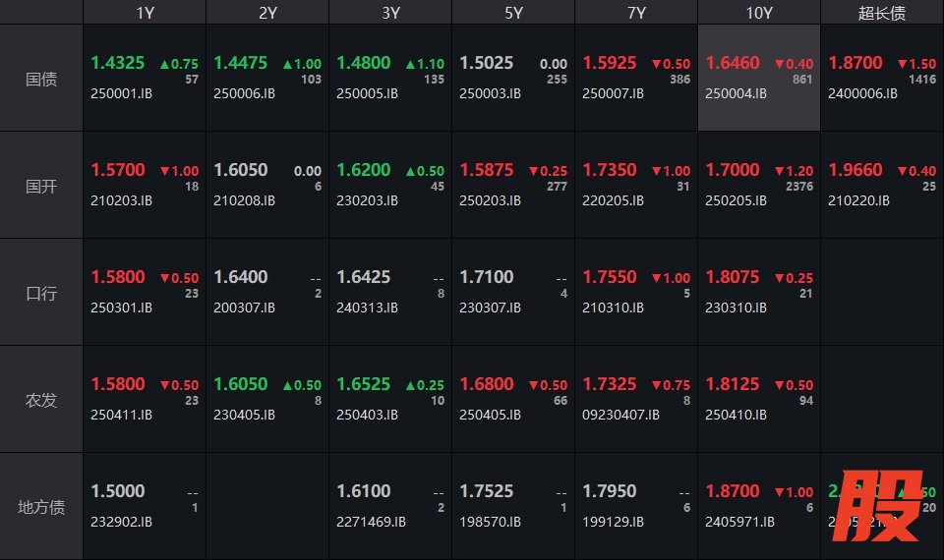This screenshot has height=560, width=944.
Task: Open bond code 2400006.IB
Action: click(x=863, y=93)
